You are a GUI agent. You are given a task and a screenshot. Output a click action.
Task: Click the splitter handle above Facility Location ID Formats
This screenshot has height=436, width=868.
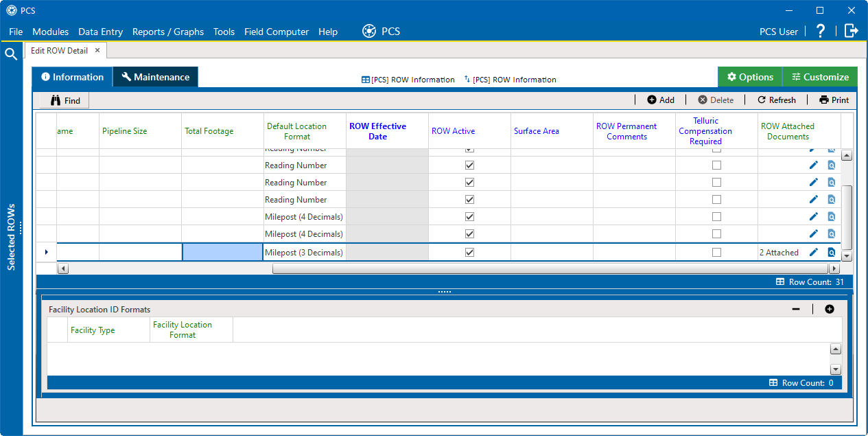click(444, 292)
